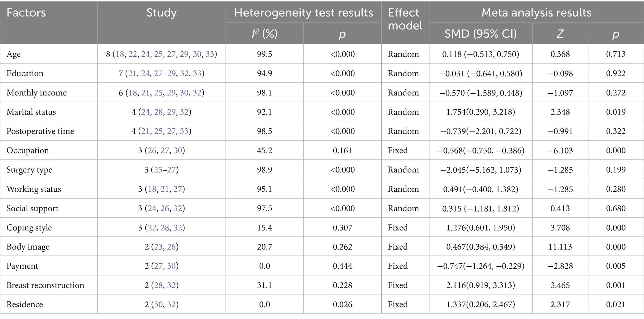Click the SMD (95% CI) column header
The width and height of the screenshot is (644, 319).
point(480,34)
